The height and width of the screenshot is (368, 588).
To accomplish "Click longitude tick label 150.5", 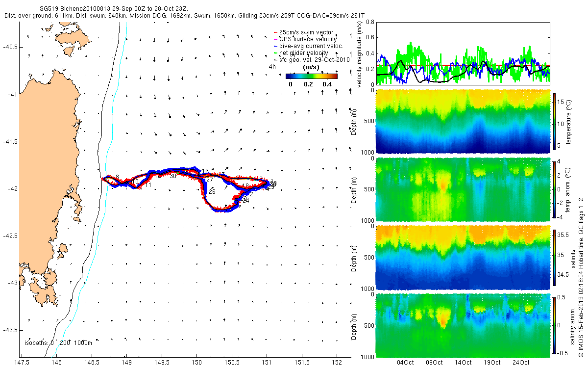I will click(x=232, y=362).
